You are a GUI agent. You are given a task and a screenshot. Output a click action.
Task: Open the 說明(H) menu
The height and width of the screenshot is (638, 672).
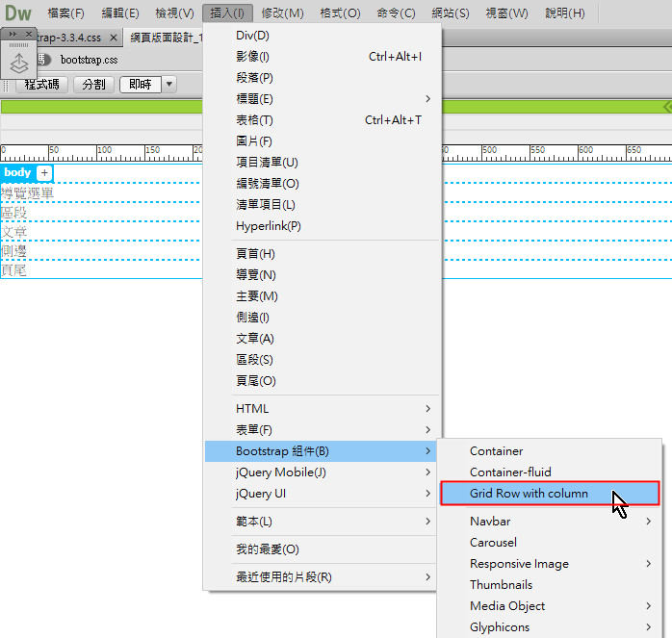565,13
